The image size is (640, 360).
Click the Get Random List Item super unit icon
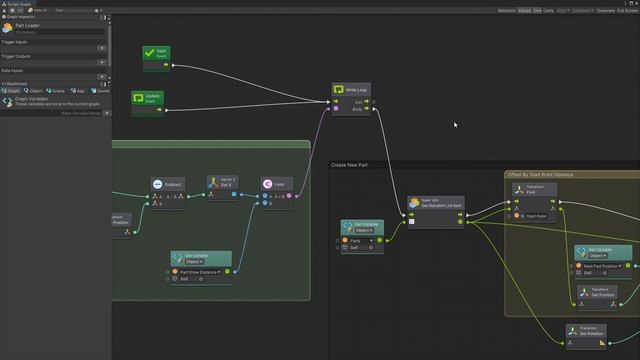pyautogui.click(x=414, y=202)
